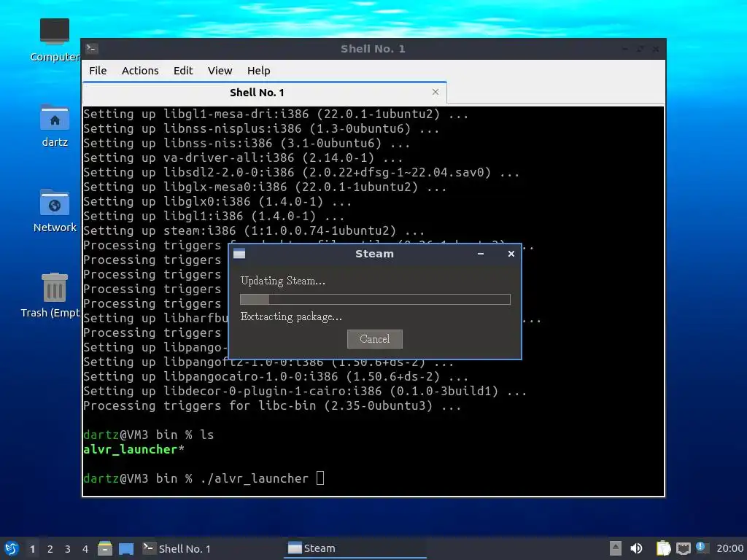Click the 'Setting up libglx0:i386' line

[217, 201]
